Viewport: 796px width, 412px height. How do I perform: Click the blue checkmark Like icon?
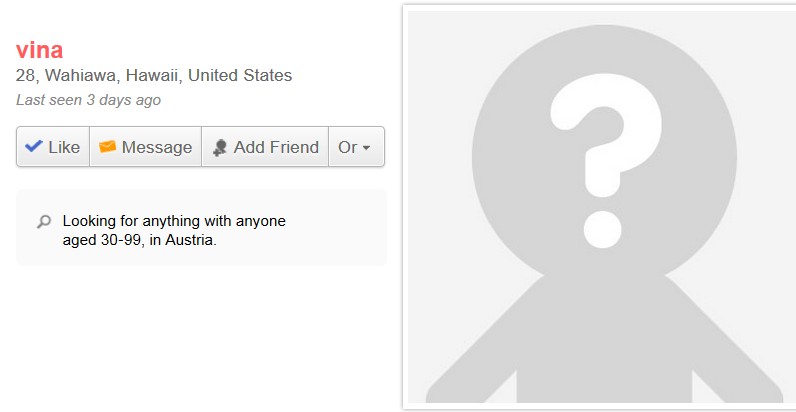point(34,147)
